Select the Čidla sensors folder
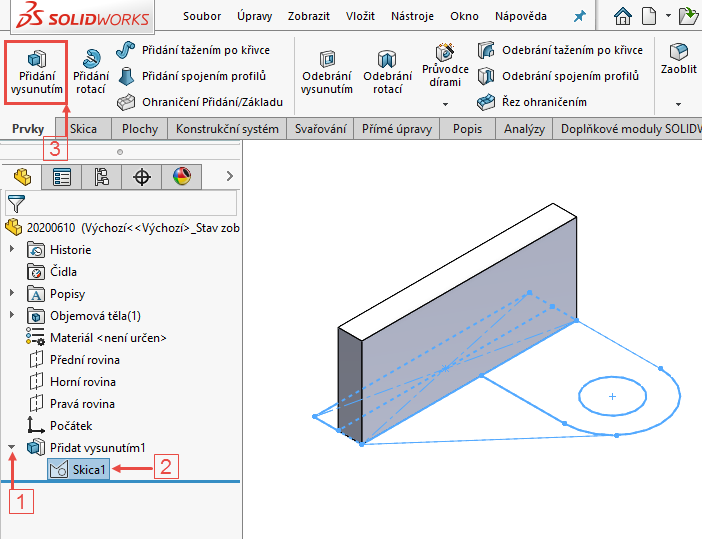702x539 pixels. pyautogui.click(x=52, y=272)
